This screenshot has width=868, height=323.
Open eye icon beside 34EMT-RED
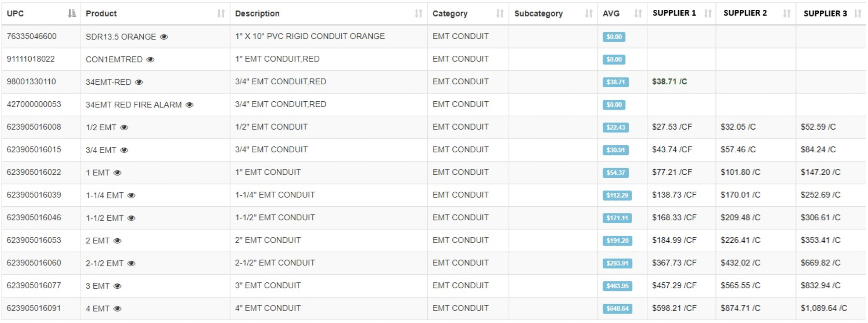point(139,82)
